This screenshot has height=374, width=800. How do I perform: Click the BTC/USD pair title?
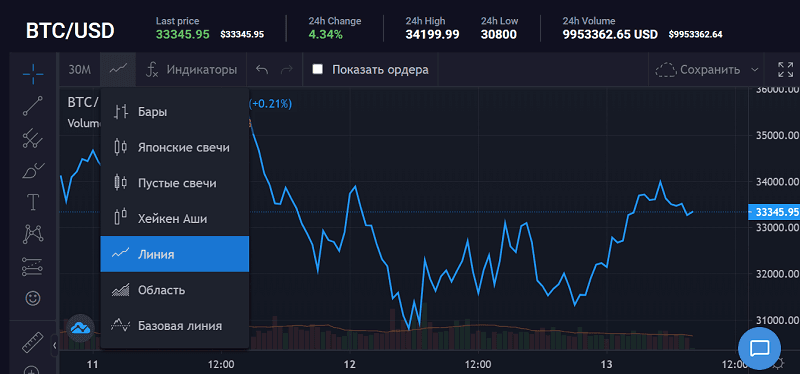pyautogui.click(x=70, y=31)
